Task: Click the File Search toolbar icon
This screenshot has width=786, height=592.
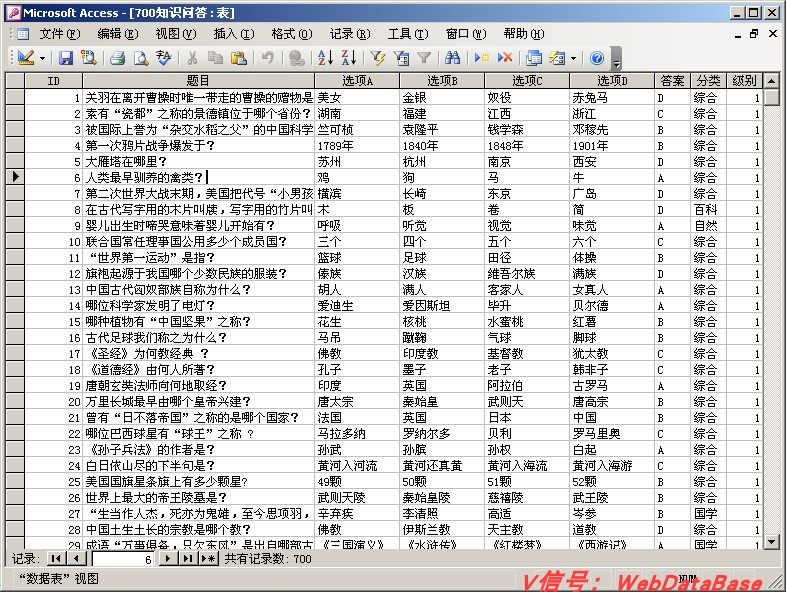Action: click(x=89, y=58)
